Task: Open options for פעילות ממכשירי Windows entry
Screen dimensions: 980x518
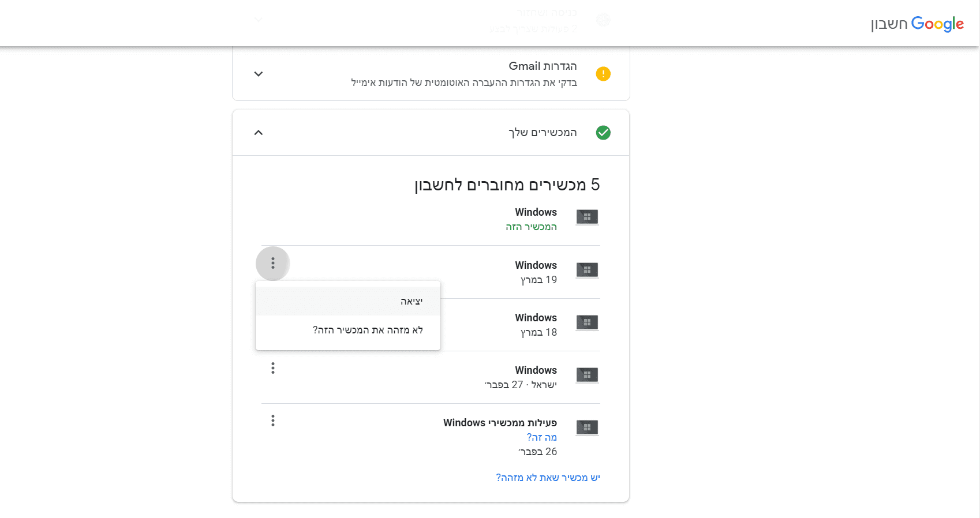Action: coord(273,421)
